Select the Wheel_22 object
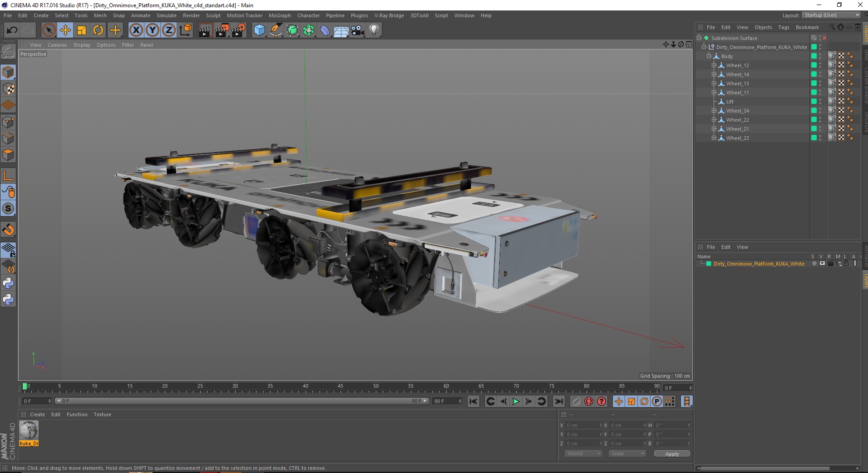This screenshot has height=473, width=868. pos(737,120)
